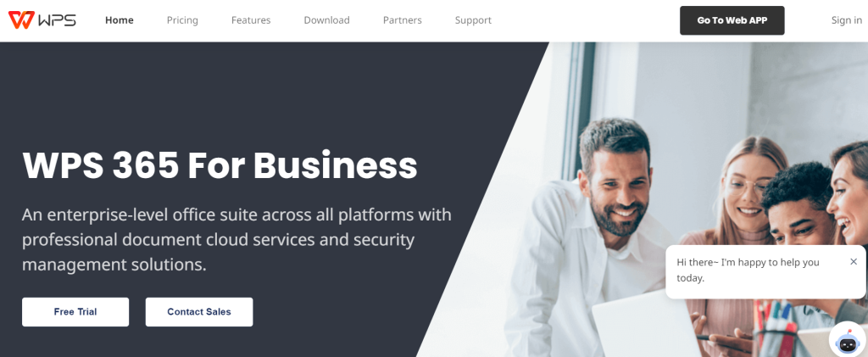Open the Features menu item
Screen dimensions: 868x357
pyautogui.click(x=251, y=20)
